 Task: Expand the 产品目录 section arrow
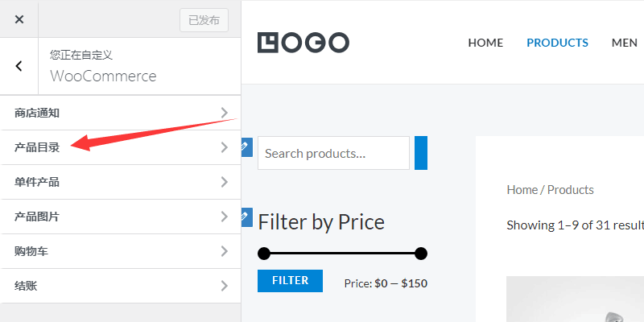point(225,147)
